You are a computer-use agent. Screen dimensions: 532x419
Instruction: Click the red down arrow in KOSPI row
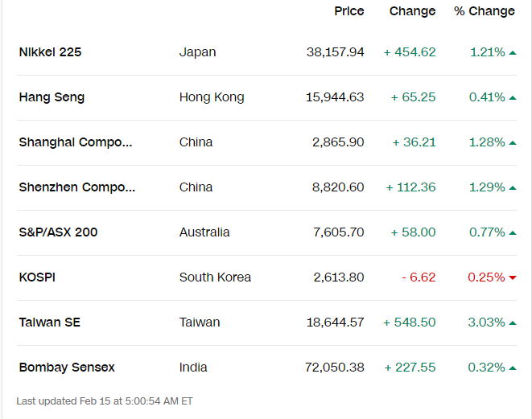tap(513, 278)
